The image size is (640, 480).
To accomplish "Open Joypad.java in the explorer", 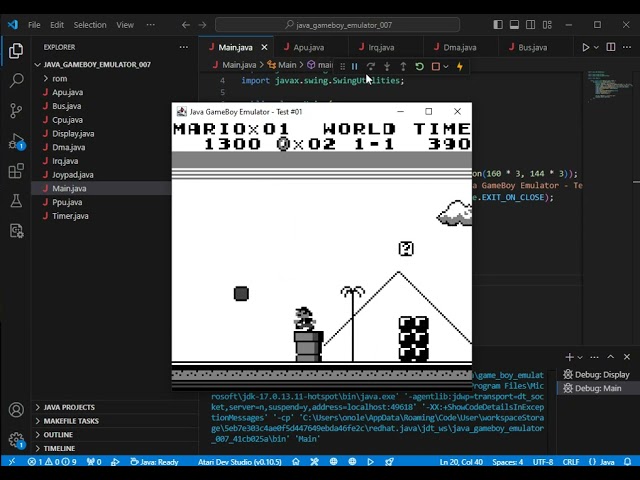I will coord(73,175).
